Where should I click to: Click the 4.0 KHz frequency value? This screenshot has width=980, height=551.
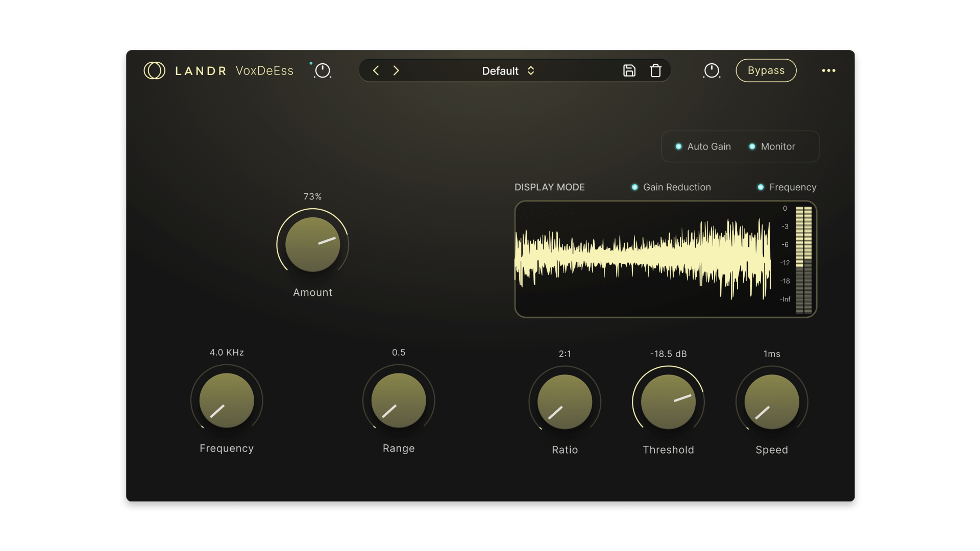pos(227,353)
